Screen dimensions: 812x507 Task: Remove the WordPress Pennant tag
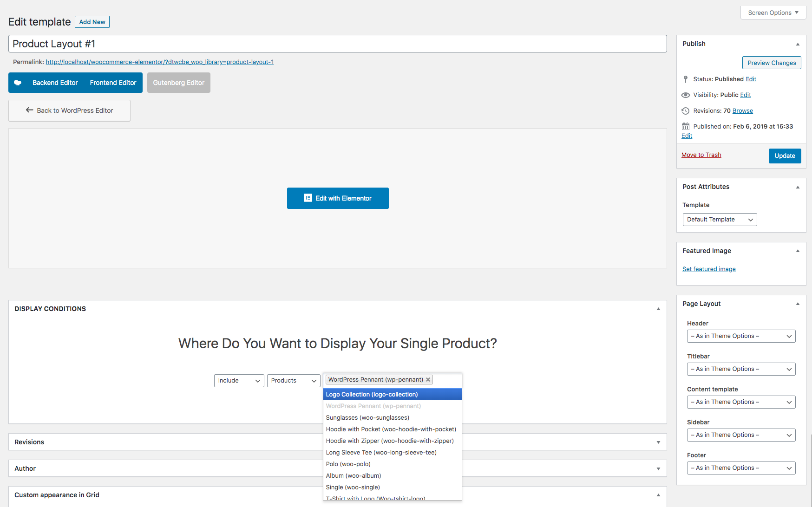[x=428, y=380]
